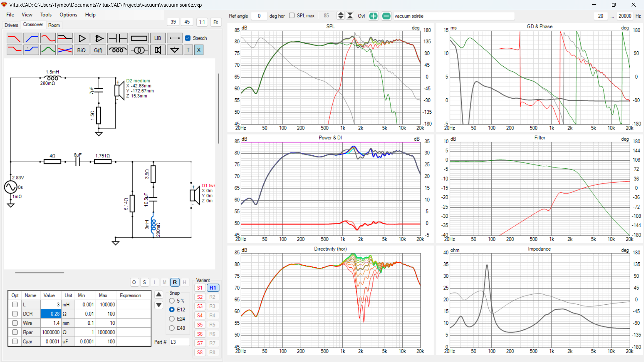Move parameter row up with up arrow
This screenshot has height=362, width=644.
click(x=159, y=295)
